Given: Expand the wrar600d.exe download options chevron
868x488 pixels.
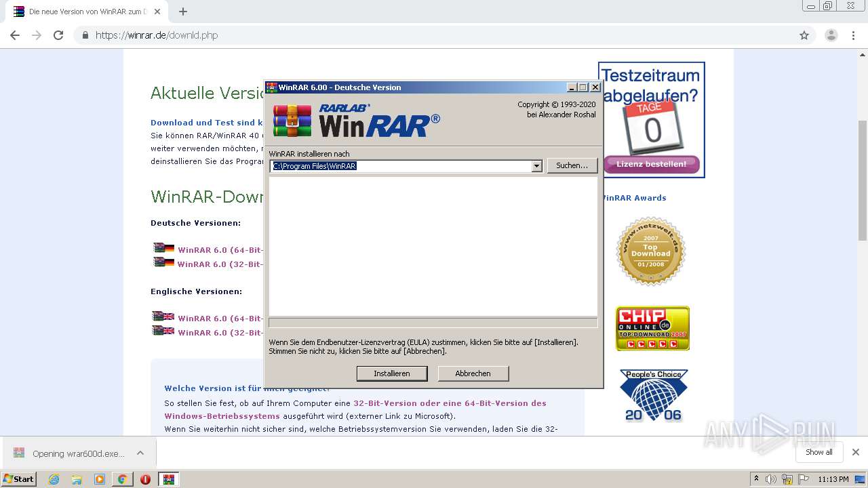Looking at the screenshot, I should [140, 453].
